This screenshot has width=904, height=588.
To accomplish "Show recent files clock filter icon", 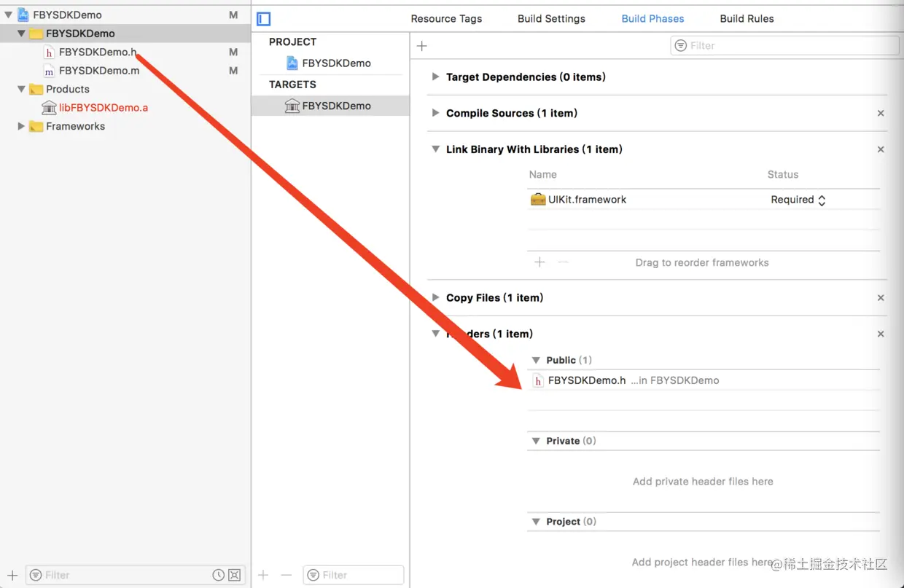I will pyautogui.click(x=218, y=575).
